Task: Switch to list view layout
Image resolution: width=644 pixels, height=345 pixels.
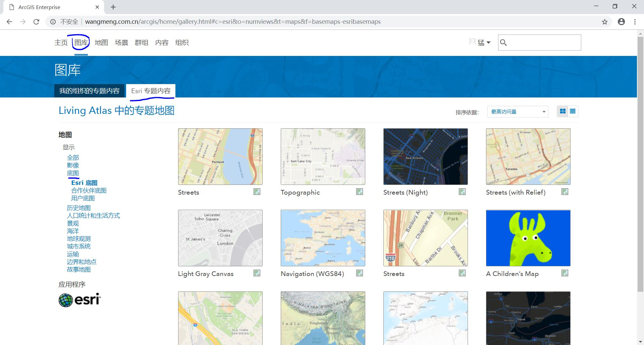Action: tap(573, 112)
